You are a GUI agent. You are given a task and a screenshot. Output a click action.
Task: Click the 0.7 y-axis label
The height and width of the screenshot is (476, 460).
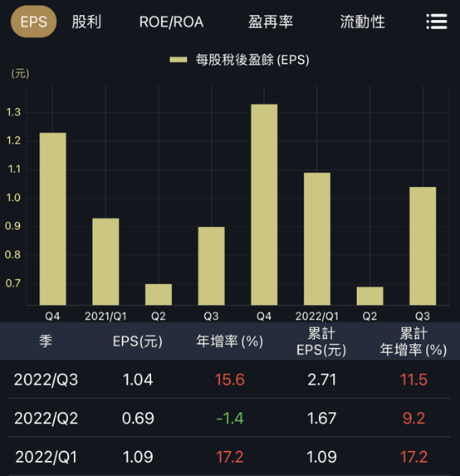pyautogui.click(x=13, y=283)
